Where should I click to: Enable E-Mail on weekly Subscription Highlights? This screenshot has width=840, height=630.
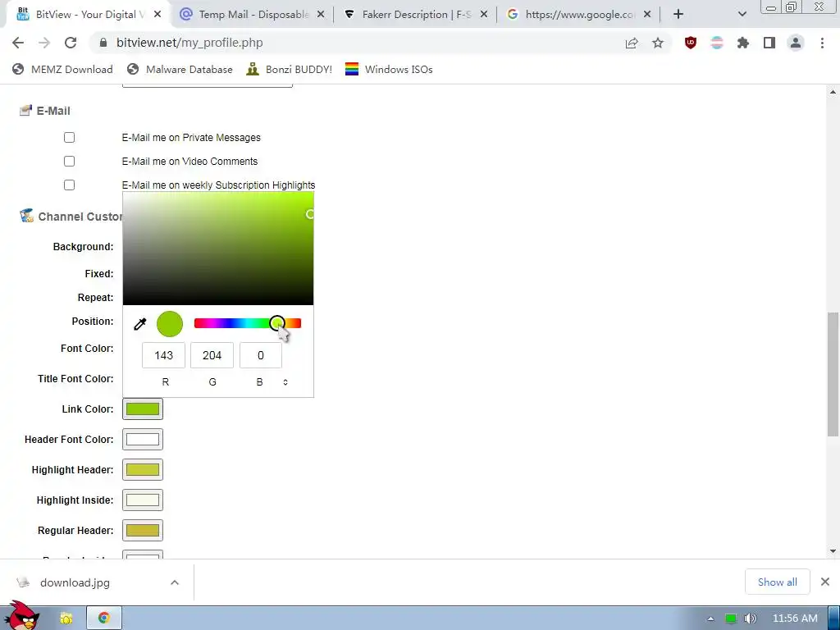click(69, 185)
